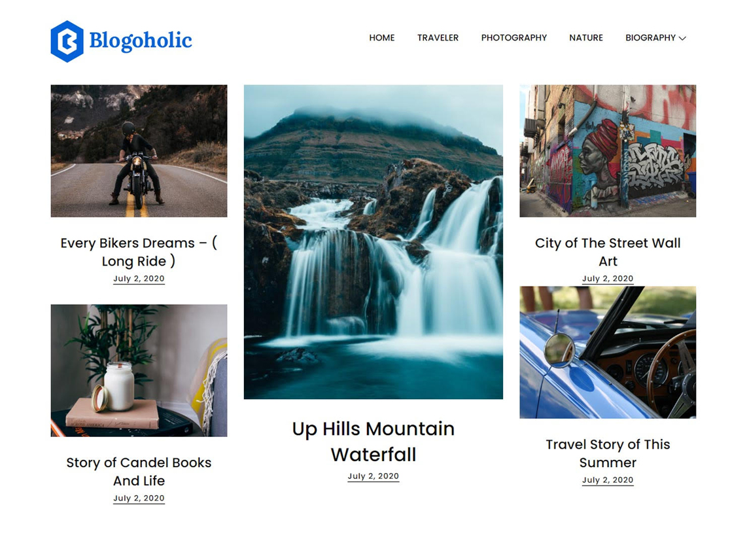Open the street graffiti wall thumbnail

pos(608,150)
